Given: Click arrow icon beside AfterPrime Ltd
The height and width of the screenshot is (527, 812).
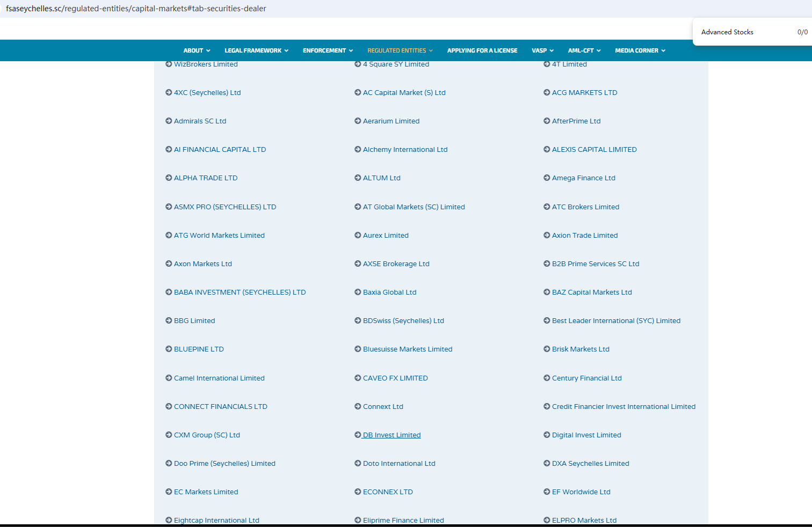Looking at the screenshot, I should (x=547, y=121).
